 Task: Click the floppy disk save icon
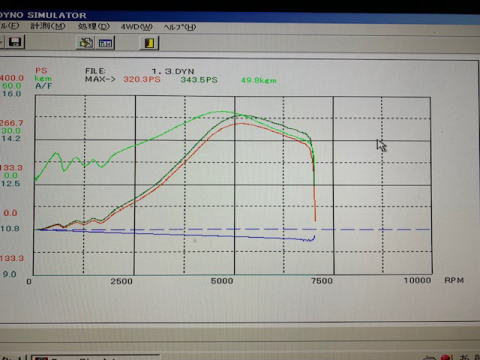click(15, 42)
